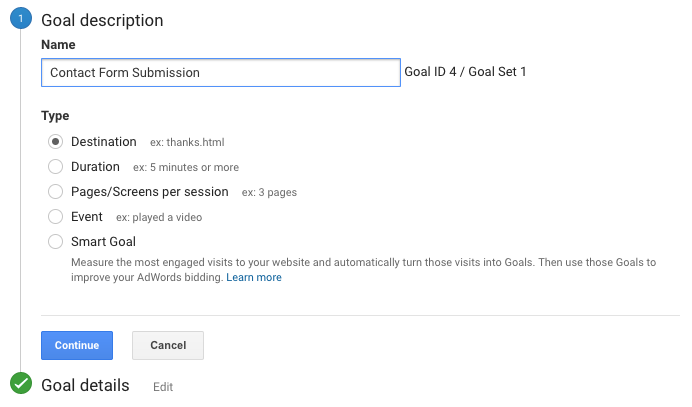Click the '5 minutes or more' example text

[x=186, y=168]
